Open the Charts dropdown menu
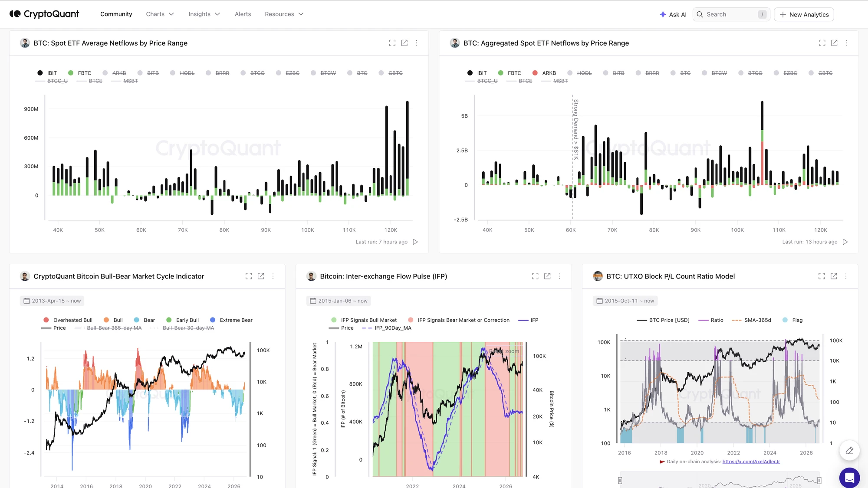868x488 pixels. tap(160, 14)
